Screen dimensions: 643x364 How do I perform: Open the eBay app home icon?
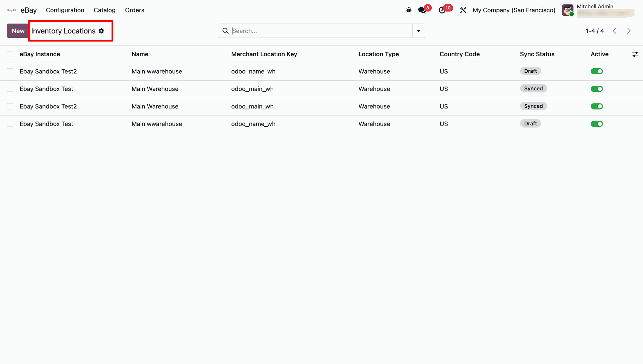click(11, 10)
